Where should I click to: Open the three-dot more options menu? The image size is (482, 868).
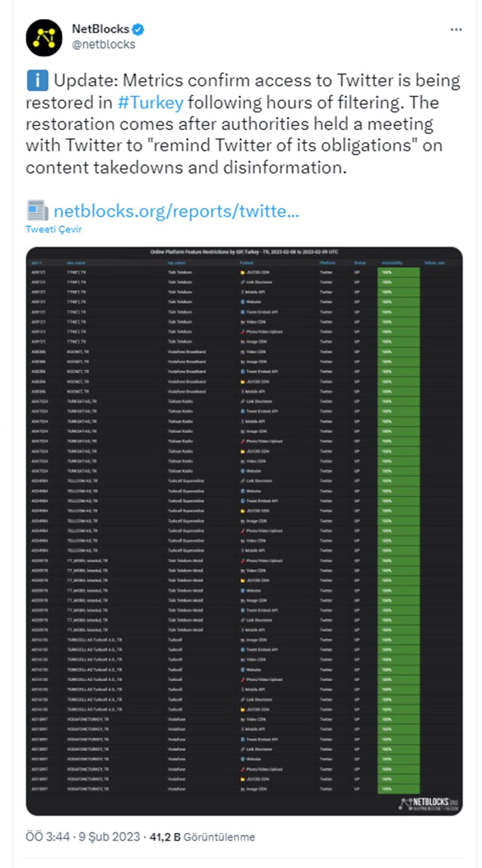tap(456, 29)
